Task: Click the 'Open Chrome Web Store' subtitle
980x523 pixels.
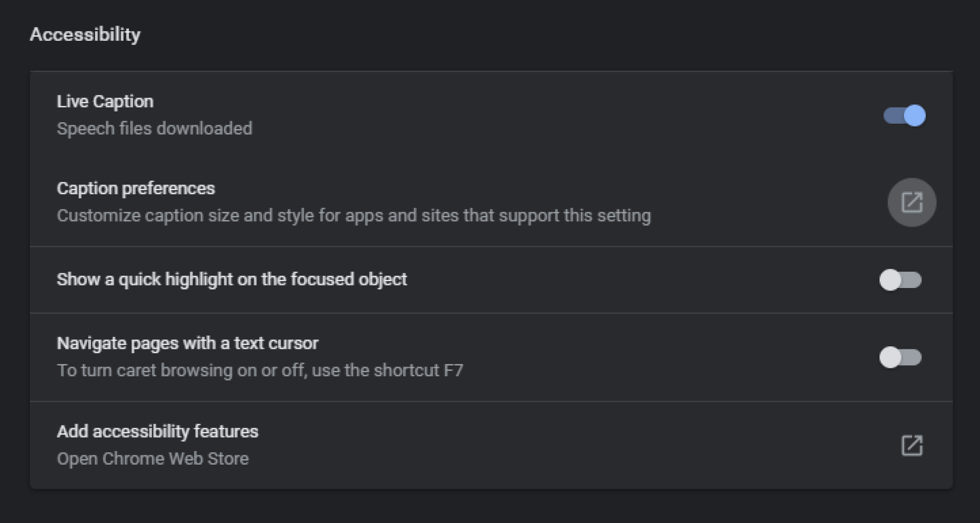Action: pos(152,459)
